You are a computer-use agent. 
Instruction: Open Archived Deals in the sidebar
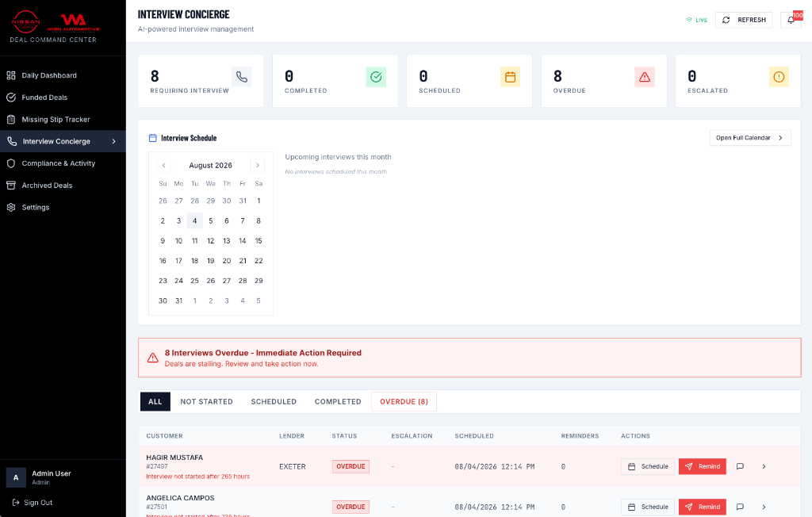(x=63, y=186)
